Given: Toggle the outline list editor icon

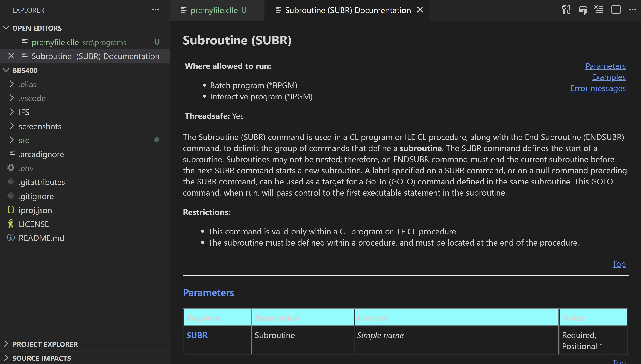Looking at the screenshot, I should pos(599,10).
